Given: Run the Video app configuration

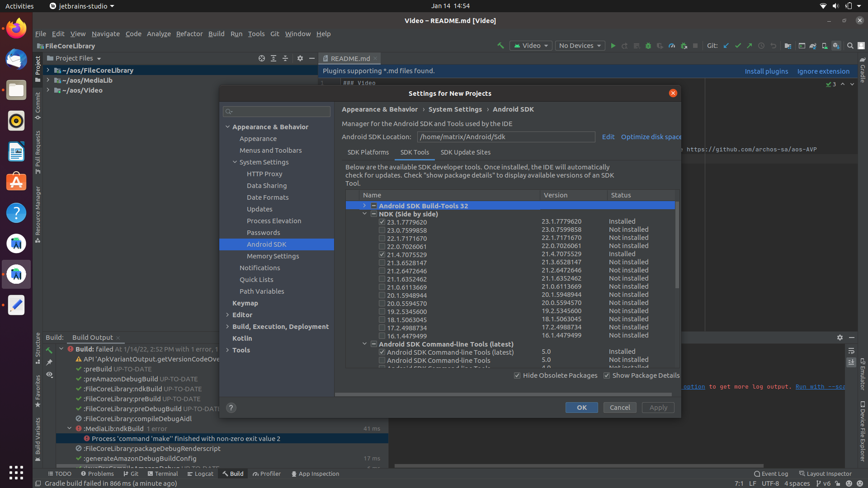Looking at the screenshot, I should tap(613, 46).
